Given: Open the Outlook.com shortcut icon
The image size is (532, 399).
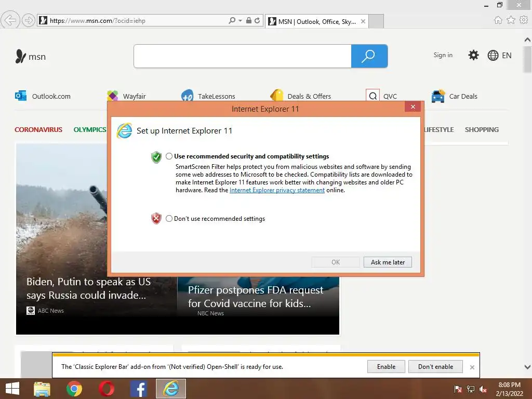Looking at the screenshot, I should pos(21,96).
